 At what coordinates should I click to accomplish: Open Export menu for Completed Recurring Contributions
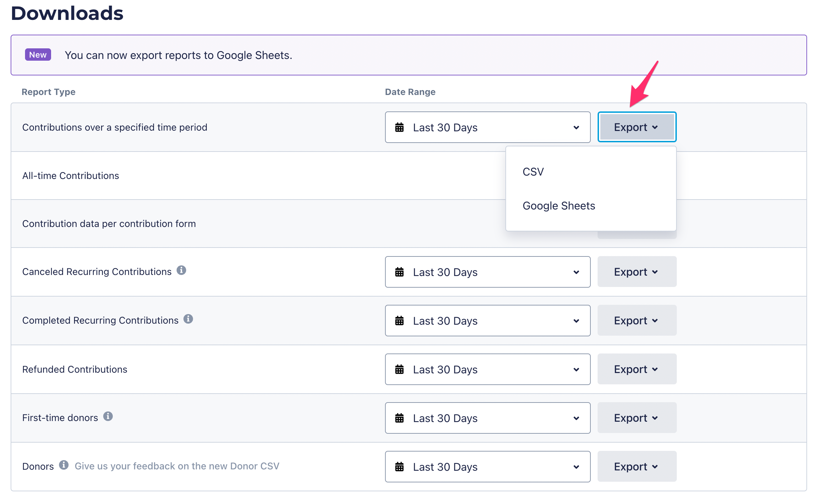coord(637,321)
